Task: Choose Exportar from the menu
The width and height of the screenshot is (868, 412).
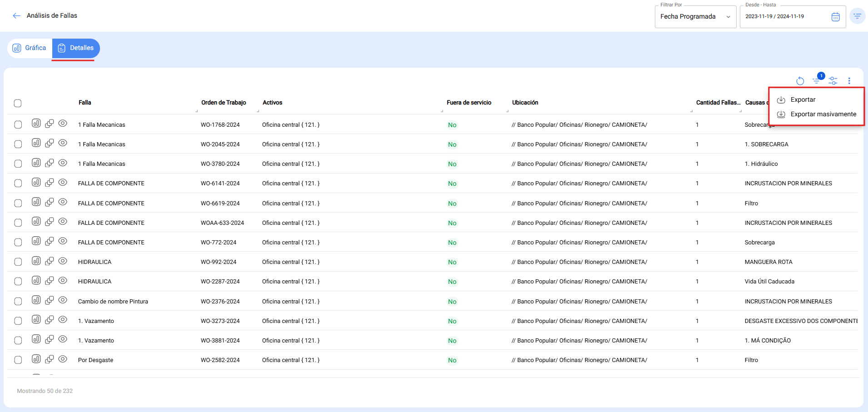Action: coord(803,100)
